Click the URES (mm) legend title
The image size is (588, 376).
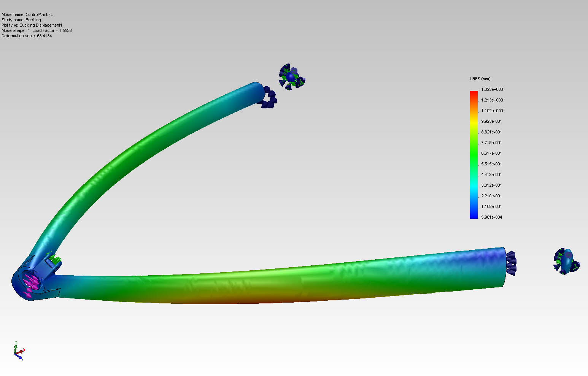(x=480, y=79)
